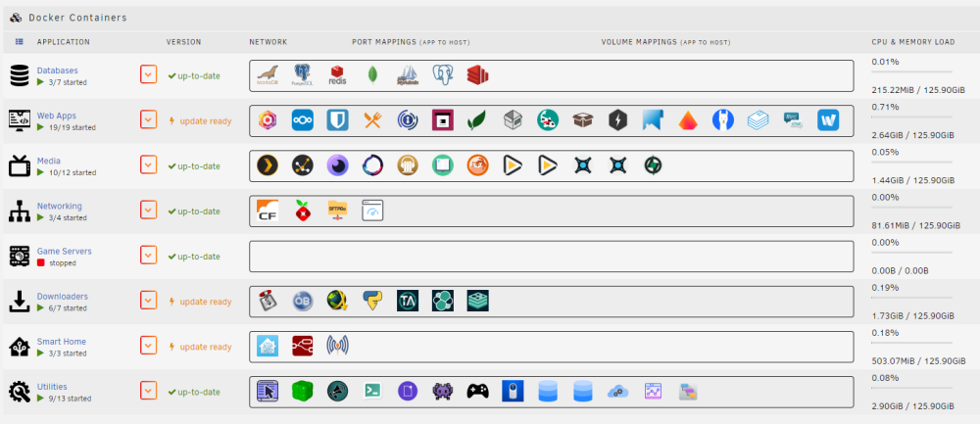980x424 pixels.
Task: Click the Pi-hole raspberry icon
Action: tap(303, 212)
